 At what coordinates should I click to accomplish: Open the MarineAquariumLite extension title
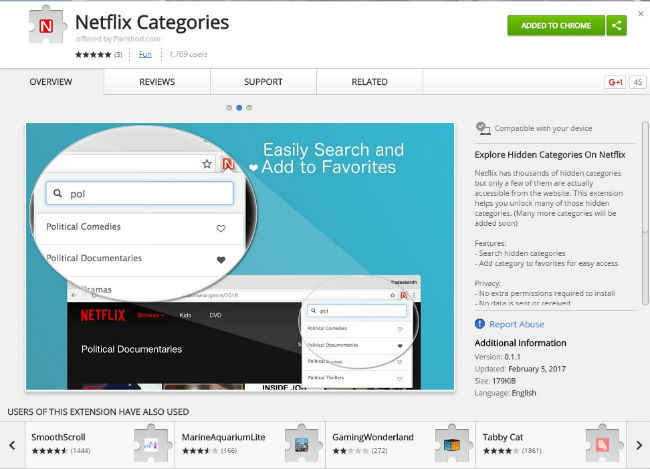223,437
